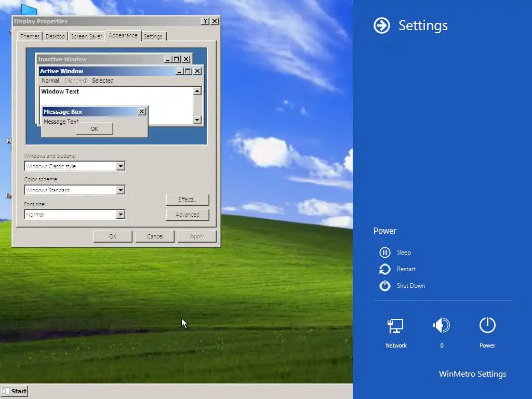Open the Network computer icon
This screenshot has height=399, width=532.
tap(395, 326)
